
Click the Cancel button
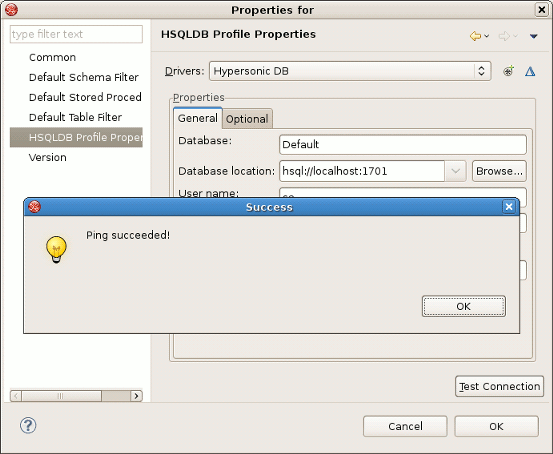(x=405, y=426)
